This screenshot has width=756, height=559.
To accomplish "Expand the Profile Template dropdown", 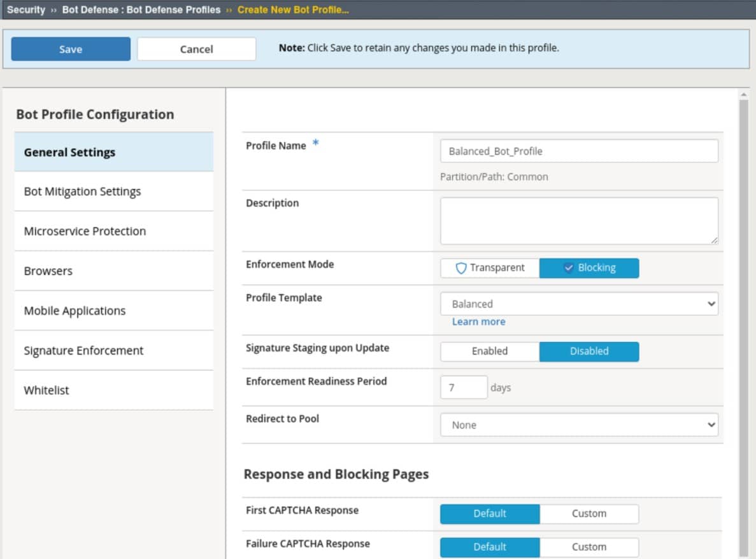I will [579, 304].
